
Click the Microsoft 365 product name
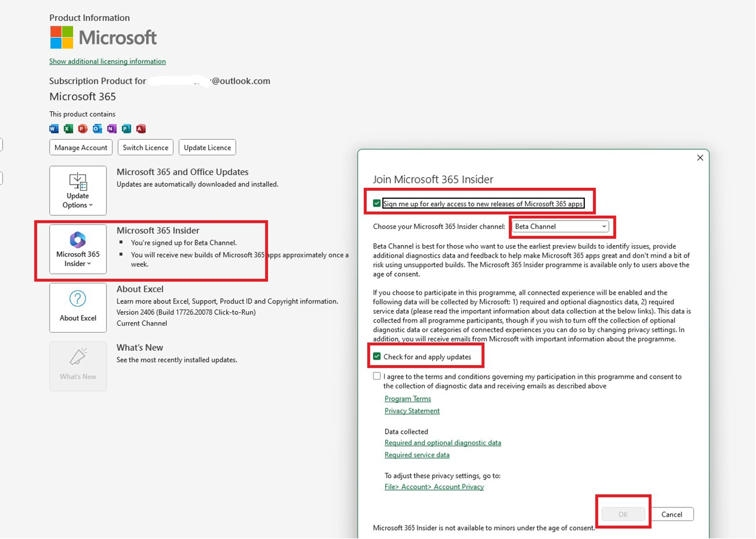(x=83, y=97)
